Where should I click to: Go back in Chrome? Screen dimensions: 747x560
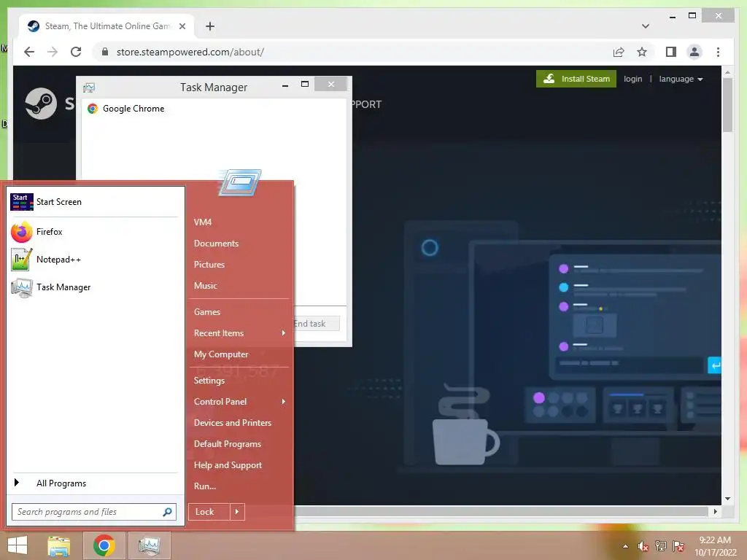[x=29, y=52]
